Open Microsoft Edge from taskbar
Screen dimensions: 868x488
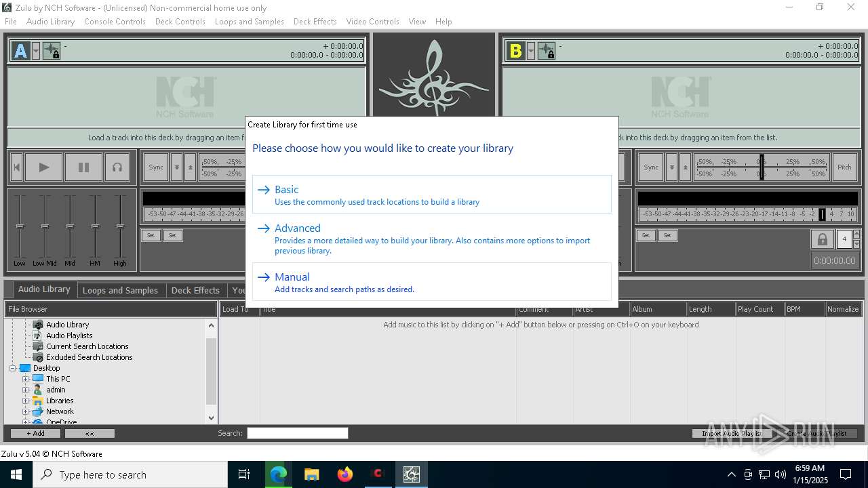[279, 474]
